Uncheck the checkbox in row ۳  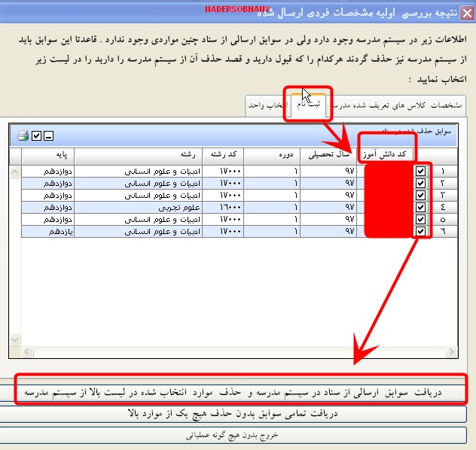click(x=420, y=195)
